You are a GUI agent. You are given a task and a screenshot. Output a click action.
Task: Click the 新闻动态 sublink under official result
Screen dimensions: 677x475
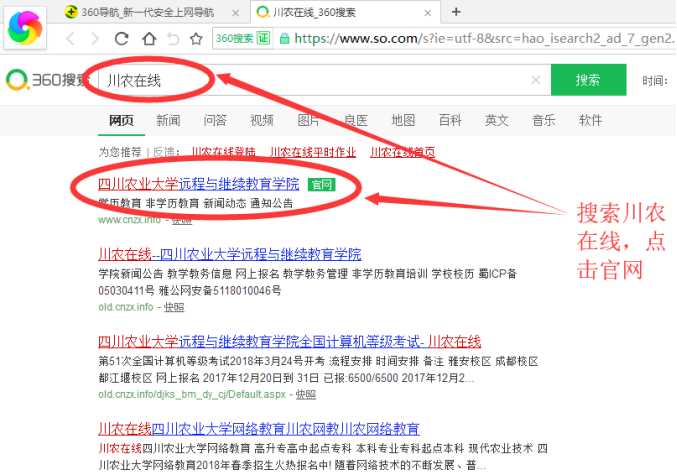coord(225,203)
